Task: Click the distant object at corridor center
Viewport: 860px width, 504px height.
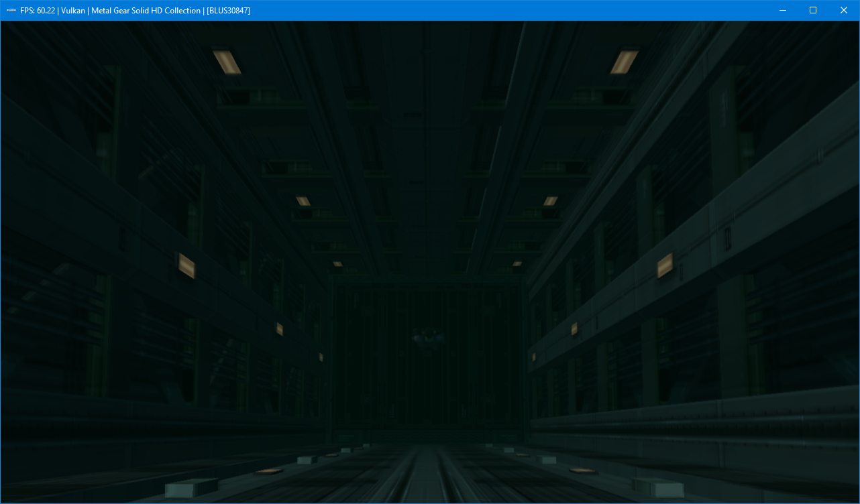Action: tap(427, 338)
